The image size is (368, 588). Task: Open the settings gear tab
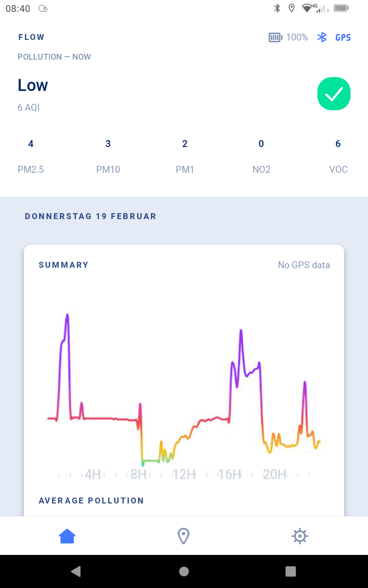pos(299,536)
